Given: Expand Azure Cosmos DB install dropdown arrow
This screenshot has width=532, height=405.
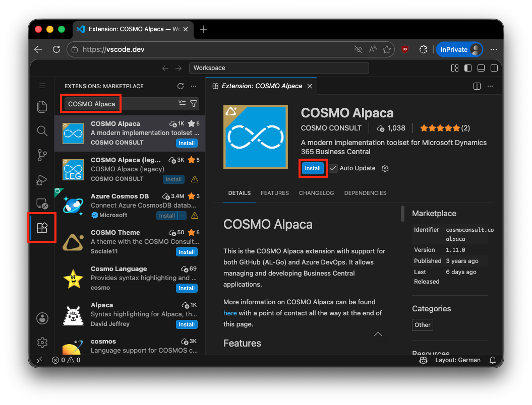Looking at the screenshot, I should tap(182, 216).
